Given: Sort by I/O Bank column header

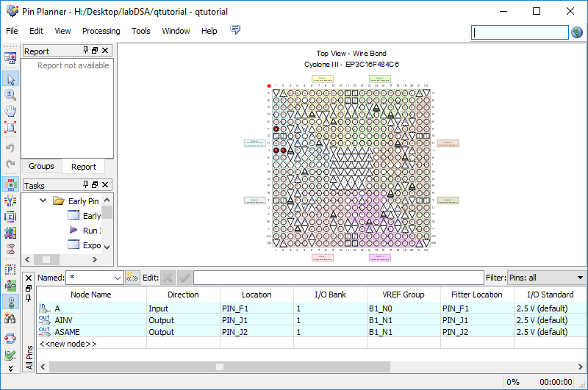Looking at the screenshot, I should point(330,295).
